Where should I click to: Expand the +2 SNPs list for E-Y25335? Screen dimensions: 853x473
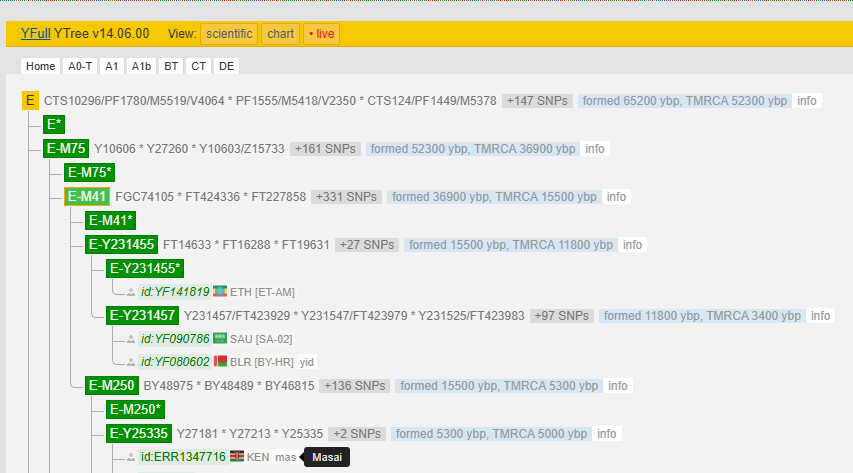[357, 434]
